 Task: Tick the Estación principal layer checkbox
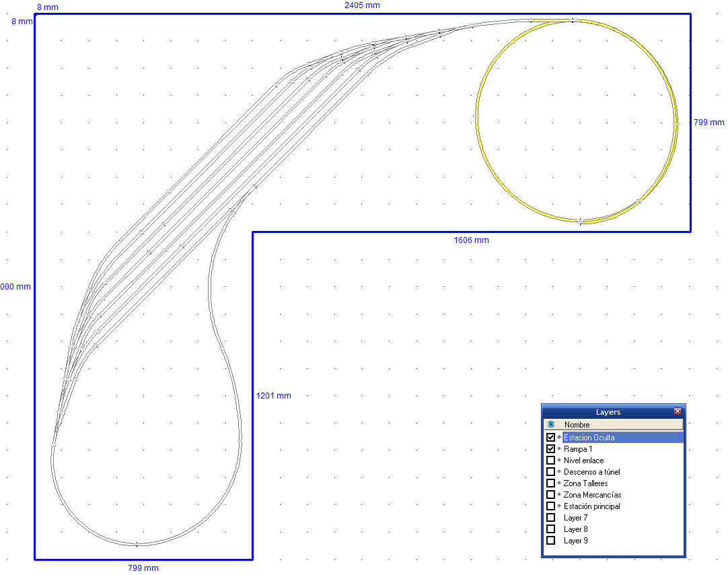pyautogui.click(x=550, y=506)
